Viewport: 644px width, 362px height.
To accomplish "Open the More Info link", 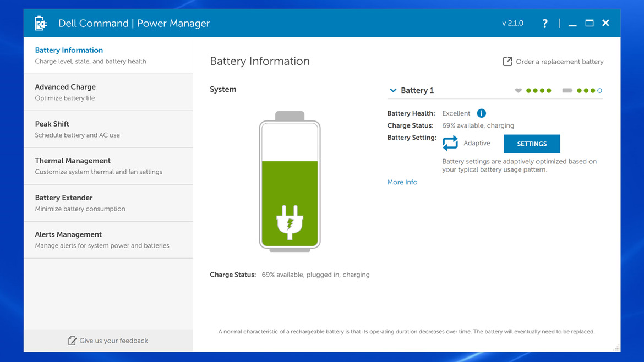I will (402, 182).
